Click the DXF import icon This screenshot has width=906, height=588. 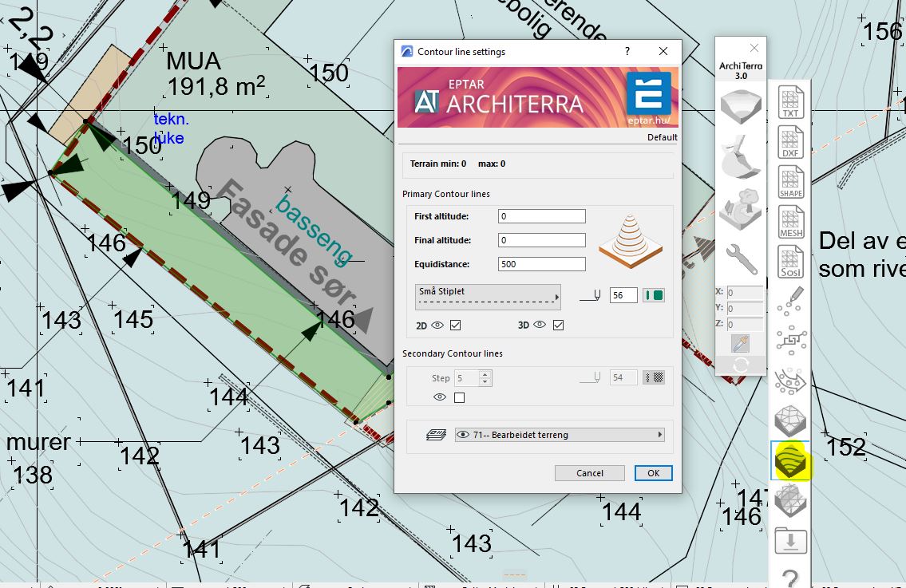coord(790,143)
